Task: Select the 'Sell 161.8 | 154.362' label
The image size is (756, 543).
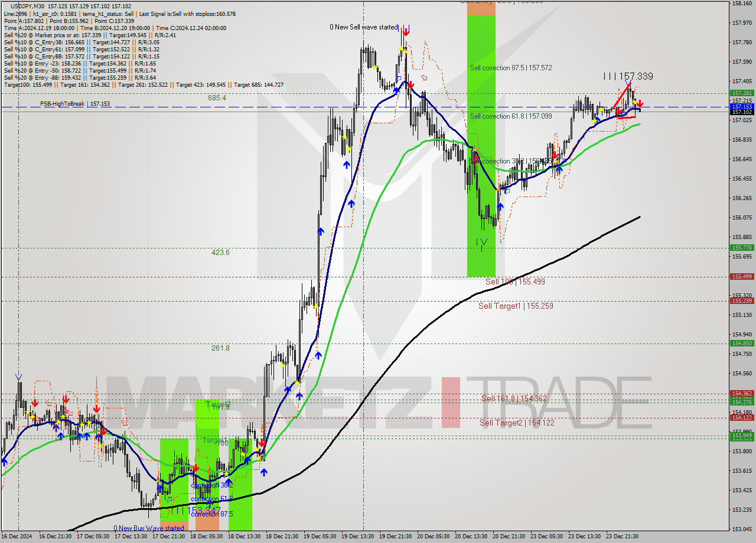Action: (514, 399)
